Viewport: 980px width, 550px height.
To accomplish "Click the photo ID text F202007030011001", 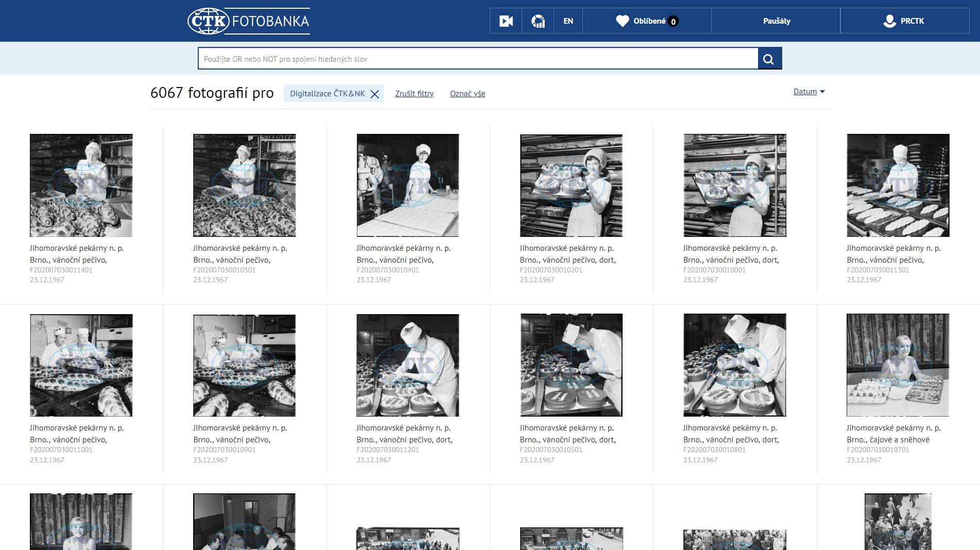I will coord(61,450).
